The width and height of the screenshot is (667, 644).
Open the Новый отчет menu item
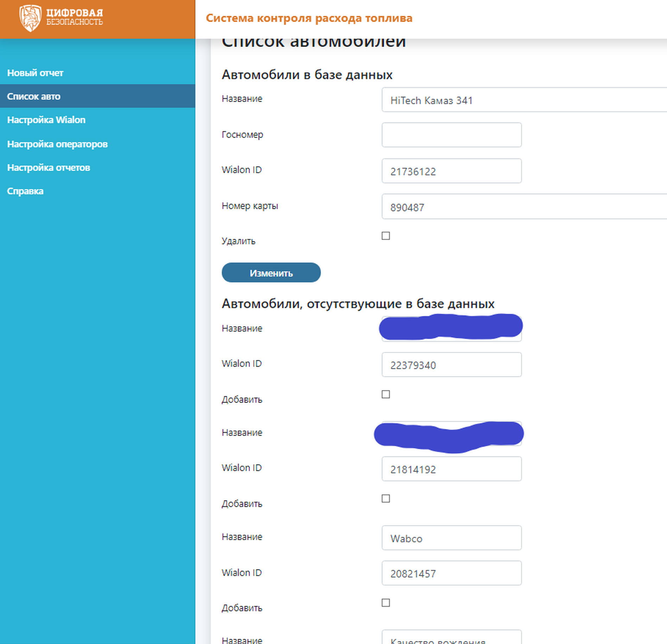(35, 73)
